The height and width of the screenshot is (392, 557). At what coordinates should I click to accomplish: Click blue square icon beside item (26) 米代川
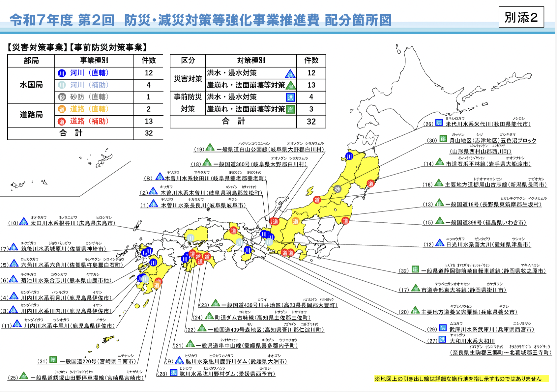coord(439,123)
